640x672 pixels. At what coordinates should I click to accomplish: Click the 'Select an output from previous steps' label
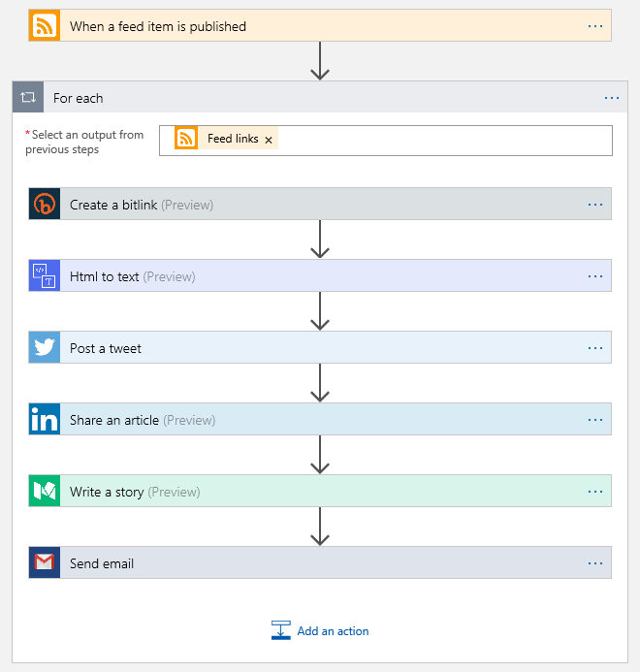click(84, 142)
